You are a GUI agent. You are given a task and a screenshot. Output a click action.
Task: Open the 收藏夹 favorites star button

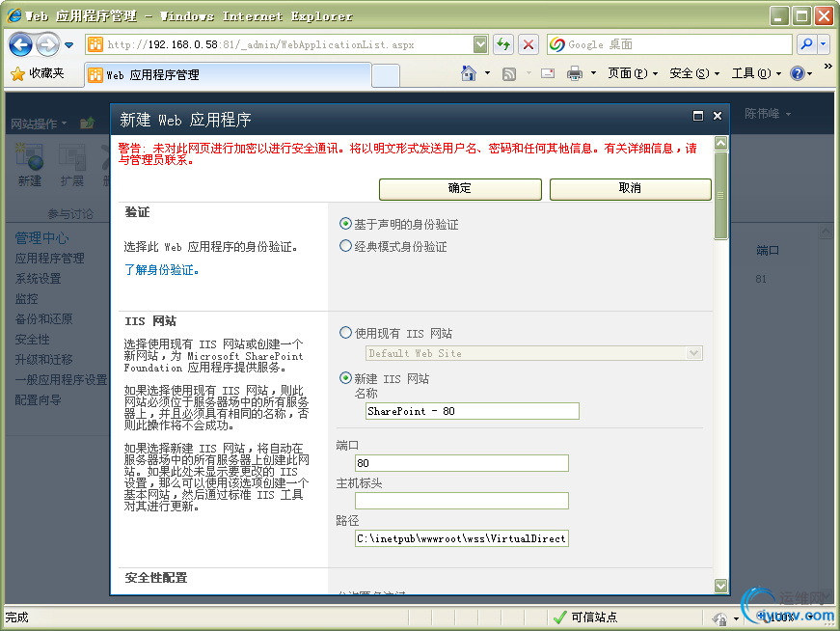click(37, 73)
